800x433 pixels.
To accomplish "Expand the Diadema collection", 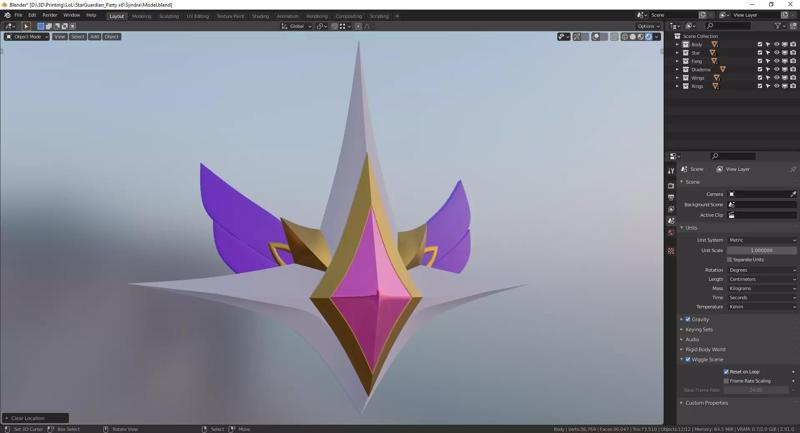I will click(x=677, y=69).
